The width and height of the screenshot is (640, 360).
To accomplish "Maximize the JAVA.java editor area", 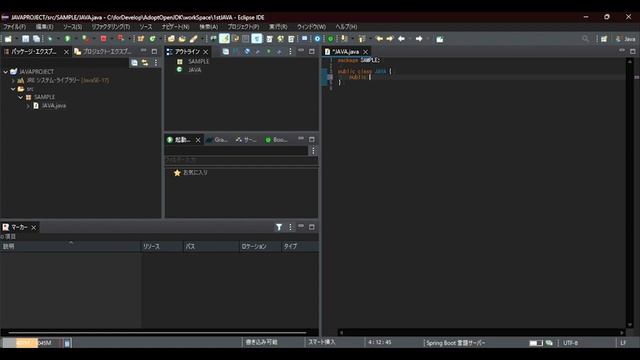I will [633, 51].
